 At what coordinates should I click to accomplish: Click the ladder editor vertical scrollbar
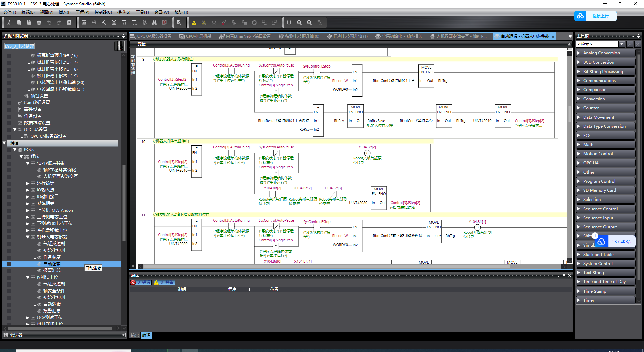570,114
